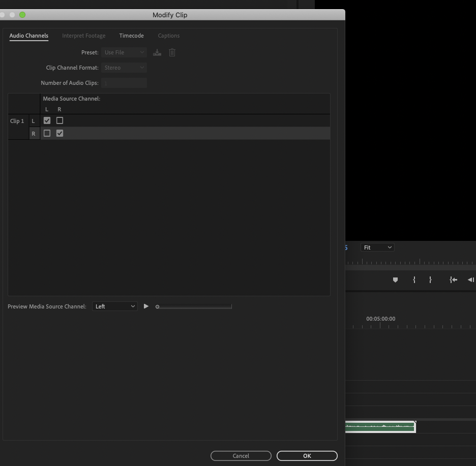Click the Mark Out icon
This screenshot has height=466, width=476.
tap(430, 279)
